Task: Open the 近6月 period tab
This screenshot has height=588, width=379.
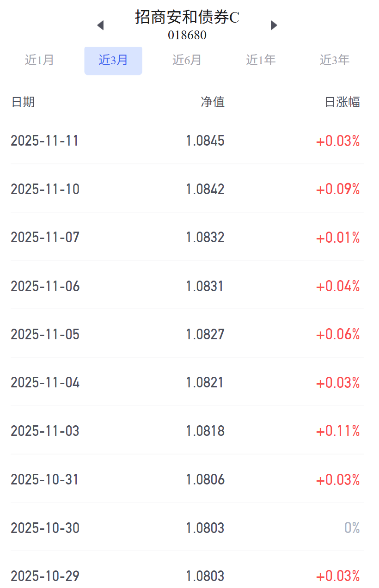Action: tap(187, 60)
